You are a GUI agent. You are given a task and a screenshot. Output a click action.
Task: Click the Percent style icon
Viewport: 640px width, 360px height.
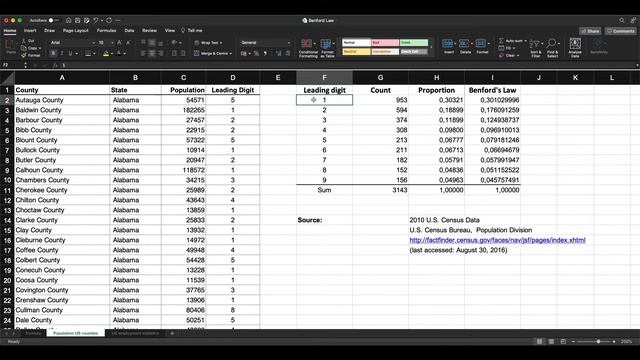(x=256, y=53)
